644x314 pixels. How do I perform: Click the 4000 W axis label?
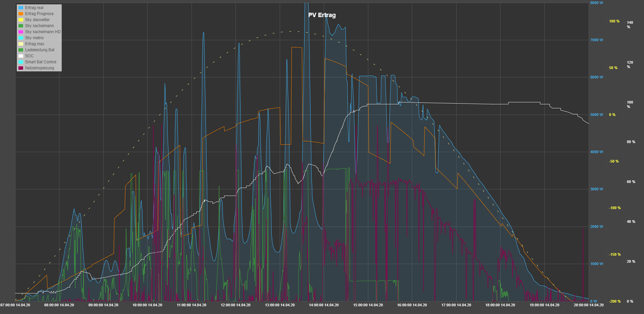[597, 152]
